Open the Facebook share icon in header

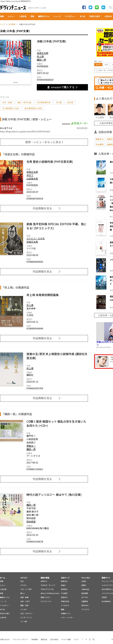click(x=84, y=7)
